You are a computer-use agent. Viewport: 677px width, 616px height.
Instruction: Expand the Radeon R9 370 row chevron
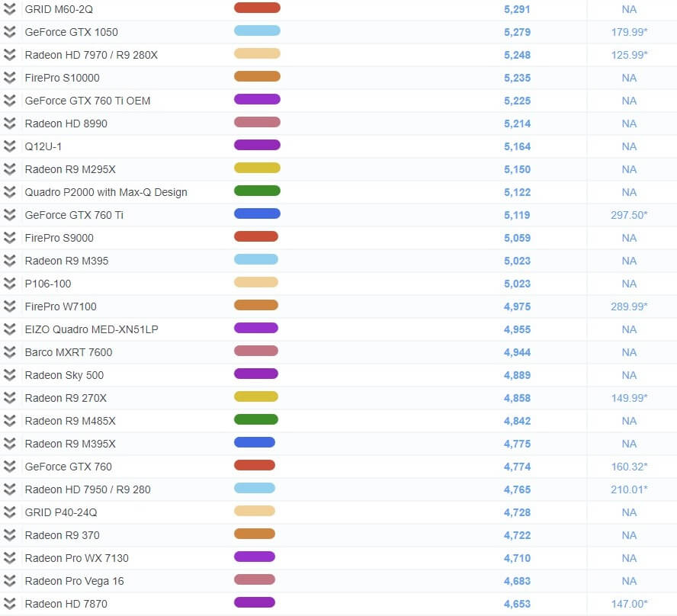[x=9, y=535]
